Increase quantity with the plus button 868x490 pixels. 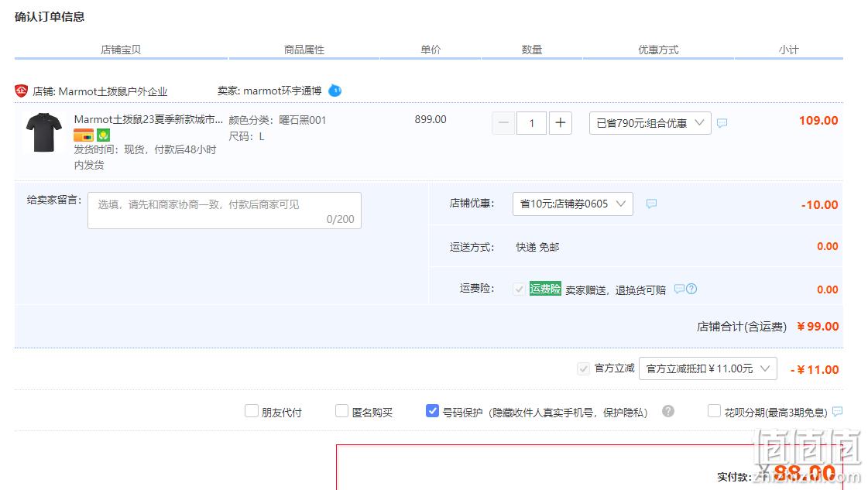tap(561, 123)
